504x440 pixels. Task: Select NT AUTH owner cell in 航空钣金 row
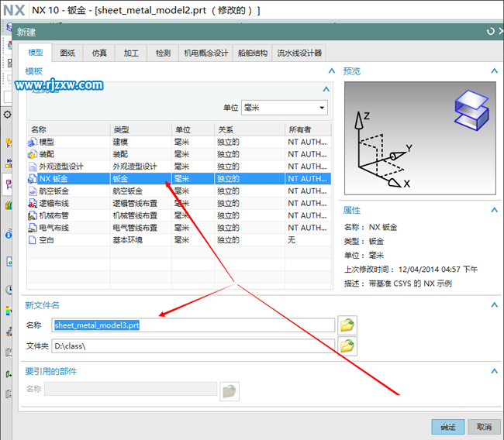(x=308, y=191)
